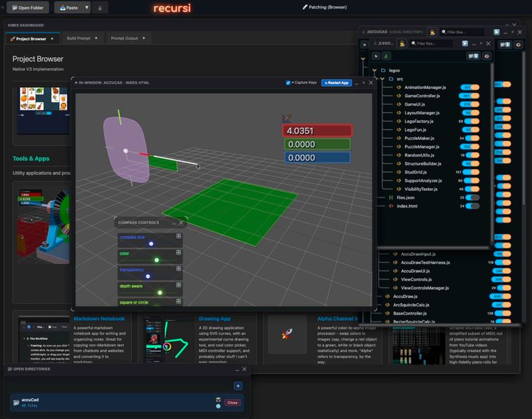
Task: Switch to the Build Prompt tab
Action: tap(78, 39)
